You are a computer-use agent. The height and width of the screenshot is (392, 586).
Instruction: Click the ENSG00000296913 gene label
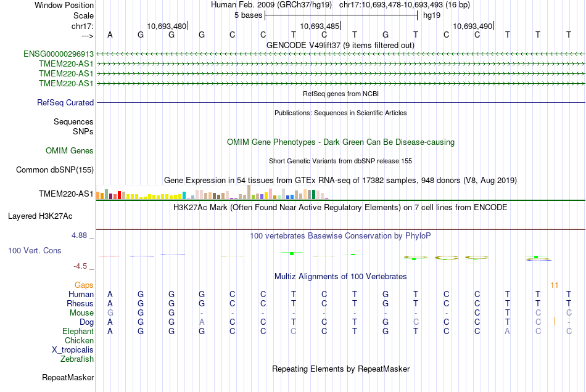tap(59, 54)
